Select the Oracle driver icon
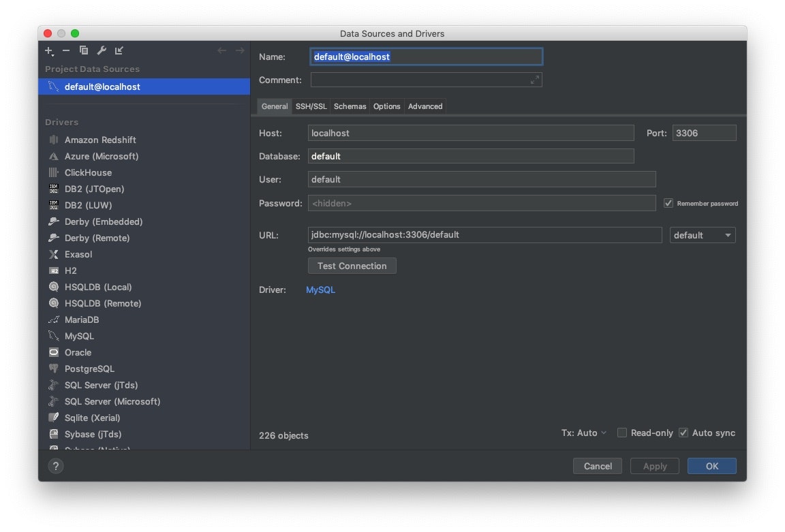 [x=54, y=352]
